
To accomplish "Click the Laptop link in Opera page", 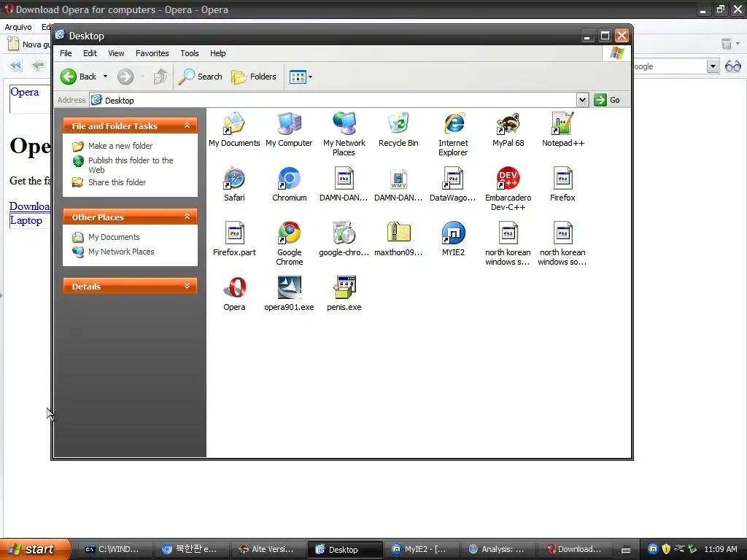I will click(x=26, y=220).
